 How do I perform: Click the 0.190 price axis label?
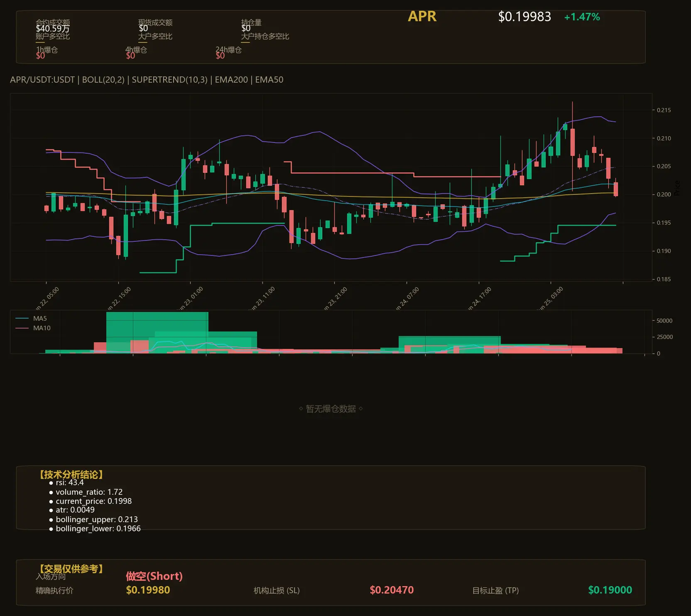click(664, 251)
